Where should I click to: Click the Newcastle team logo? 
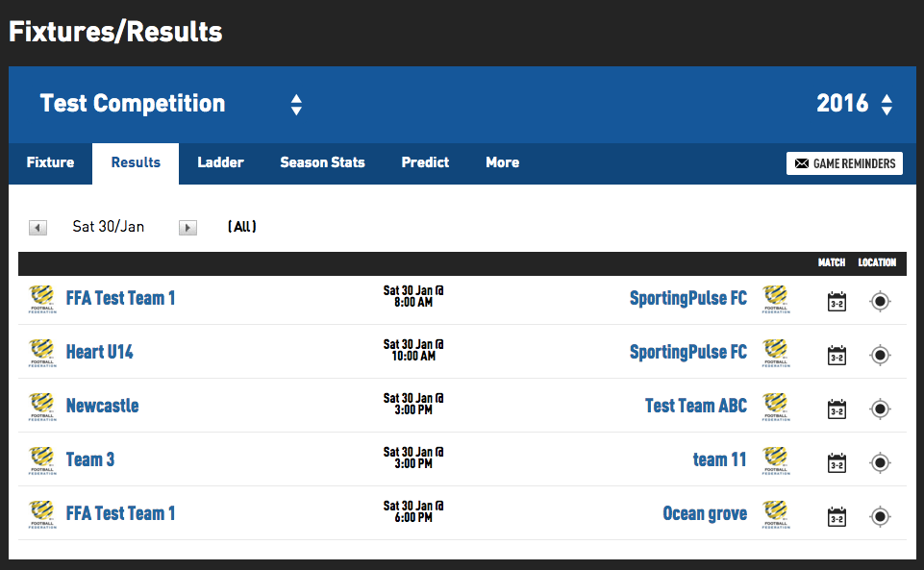pyautogui.click(x=42, y=407)
